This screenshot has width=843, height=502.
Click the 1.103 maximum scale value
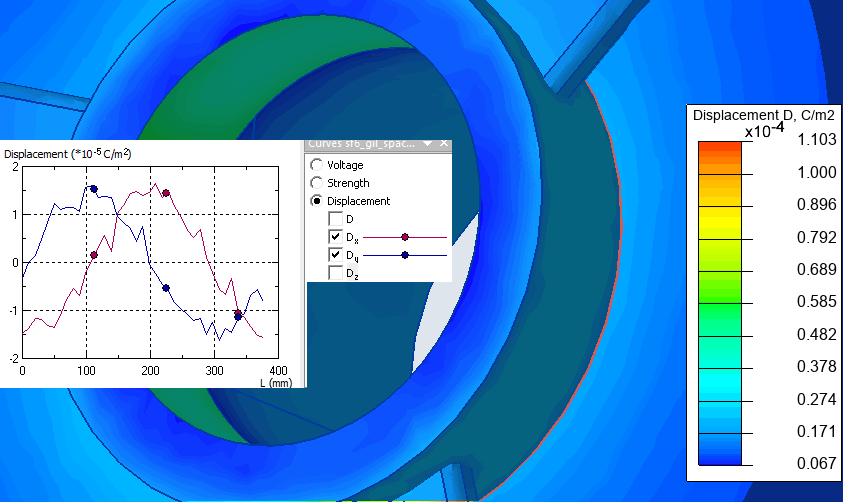tap(816, 140)
